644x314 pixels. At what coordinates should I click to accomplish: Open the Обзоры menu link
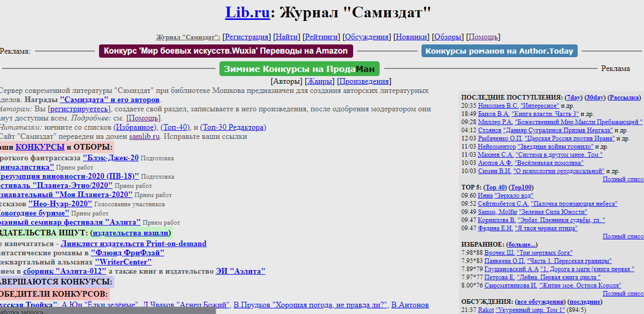pos(448,37)
